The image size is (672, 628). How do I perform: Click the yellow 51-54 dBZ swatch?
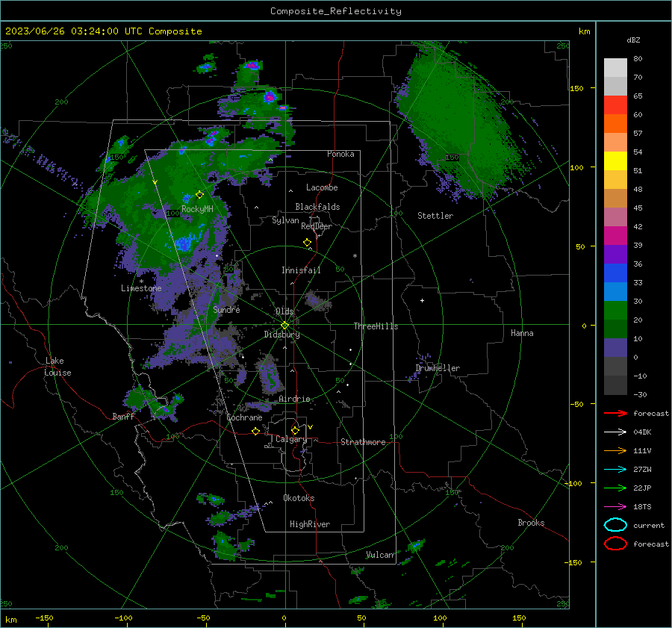coord(615,161)
